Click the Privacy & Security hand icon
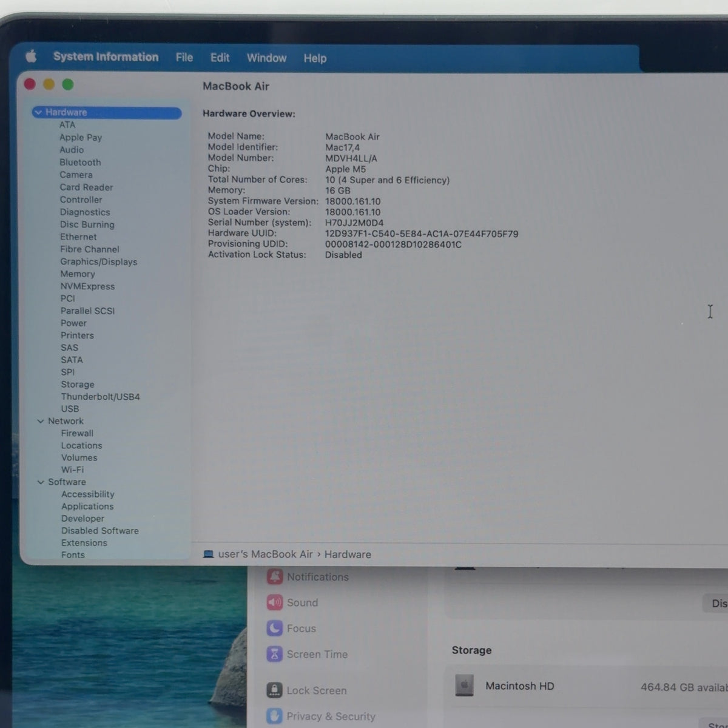 coord(275,716)
